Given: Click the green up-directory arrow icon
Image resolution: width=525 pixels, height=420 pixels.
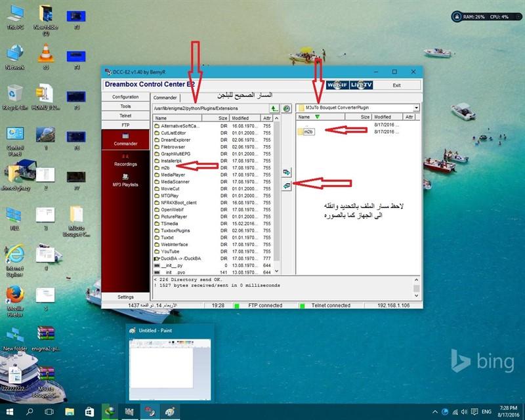Looking at the screenshot, I should pyautogui.click(x=274, y=108).
